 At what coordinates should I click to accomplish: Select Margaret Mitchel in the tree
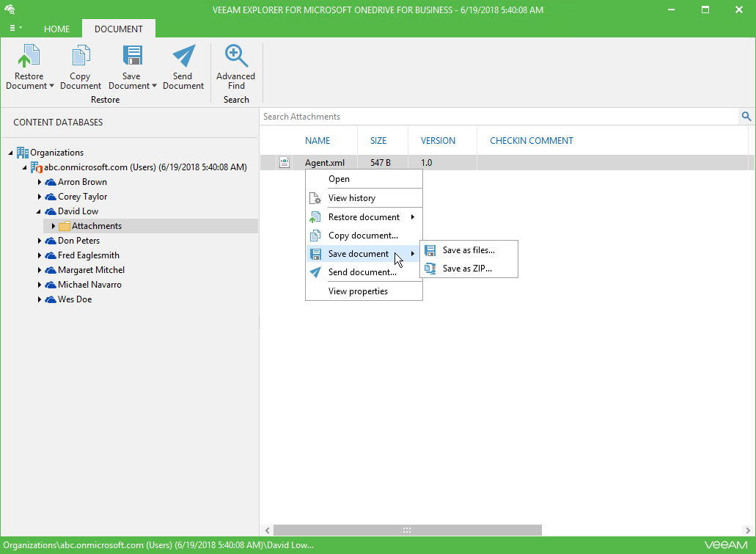[x=91, y=270]
